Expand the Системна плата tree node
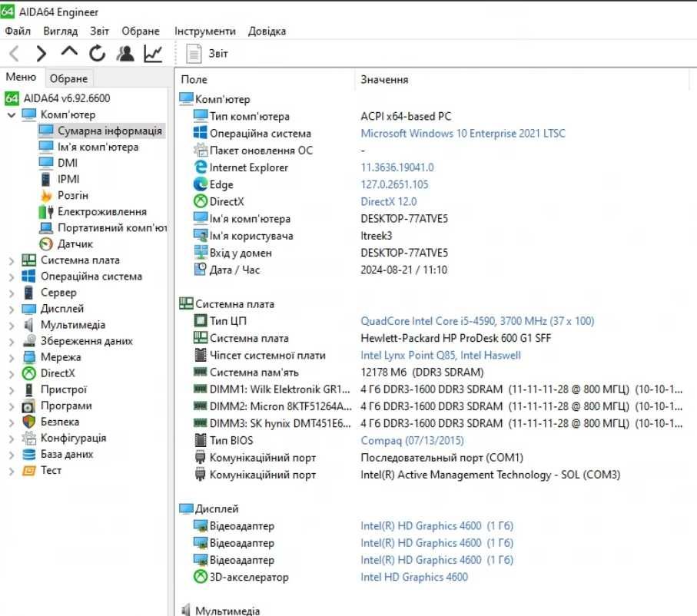This screenshot has width=697, height=616. (x=12, y=261)
